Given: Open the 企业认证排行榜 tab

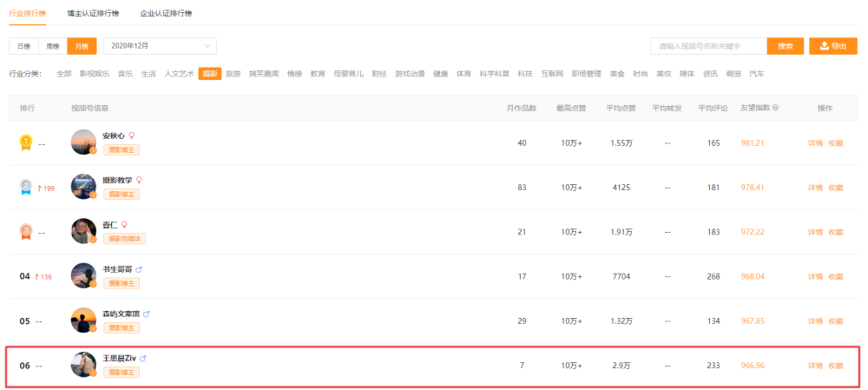Looking at the screenshot, I should [x=166, y=14].
